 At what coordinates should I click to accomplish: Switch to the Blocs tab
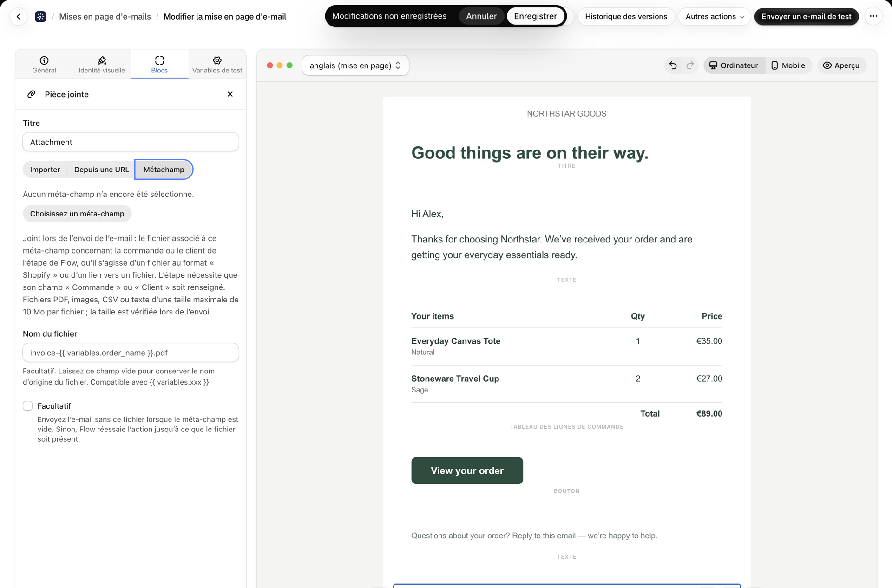[159, 65]
